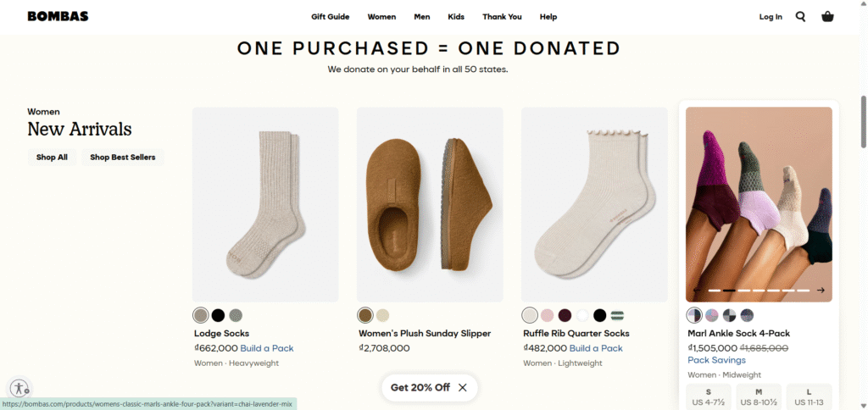Select black color for Lodge Socks
Viewport: 868px width, 410px height.
(218, 315)
